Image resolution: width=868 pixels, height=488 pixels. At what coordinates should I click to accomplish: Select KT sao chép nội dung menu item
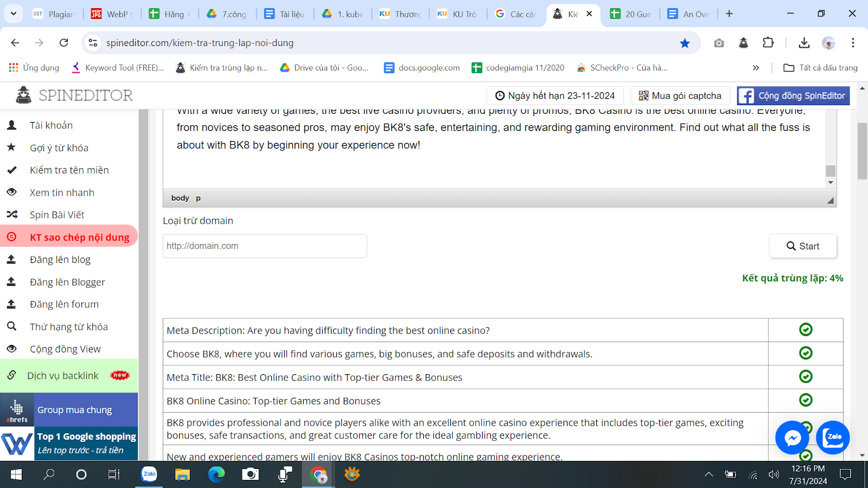tap(69, 237)
